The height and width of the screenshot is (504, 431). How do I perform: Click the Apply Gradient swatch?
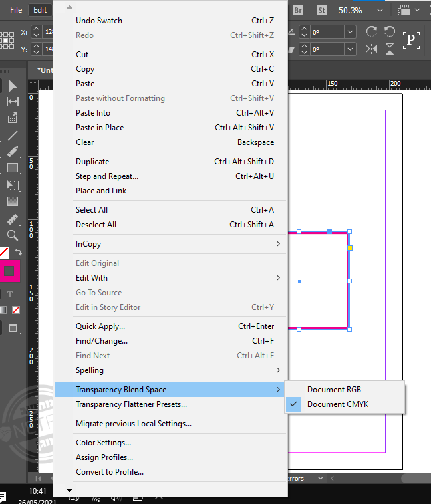click(3, 310)
